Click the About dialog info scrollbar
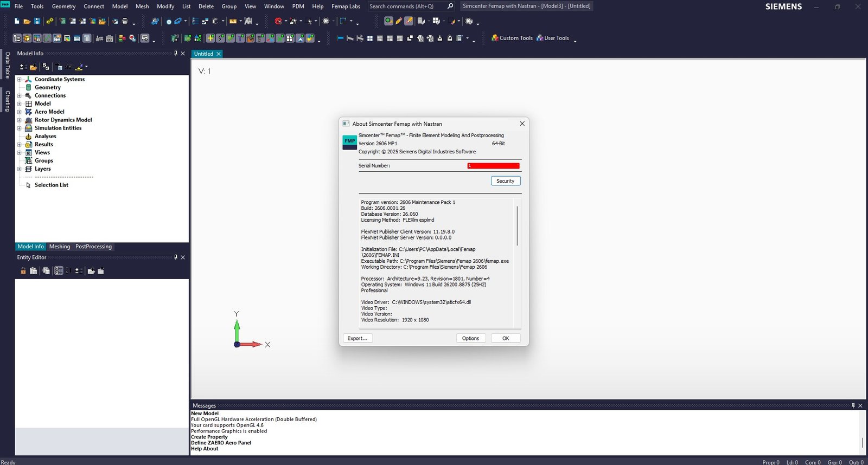The image size is (868, 465). click(517, 225)
